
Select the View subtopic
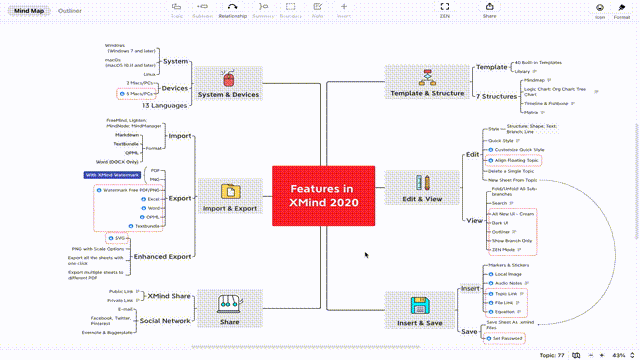click(475, 220)
